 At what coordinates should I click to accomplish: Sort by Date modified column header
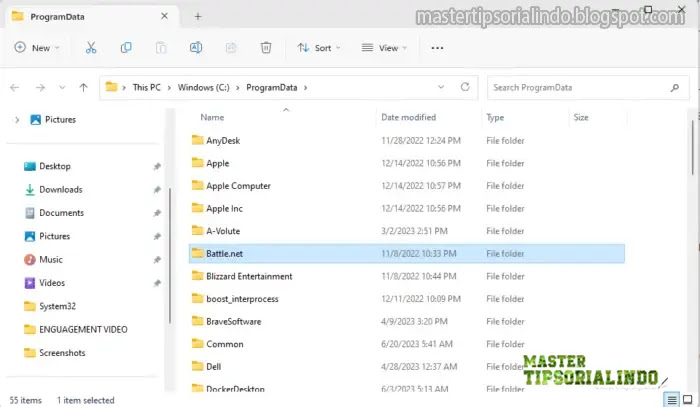(408, 117)
